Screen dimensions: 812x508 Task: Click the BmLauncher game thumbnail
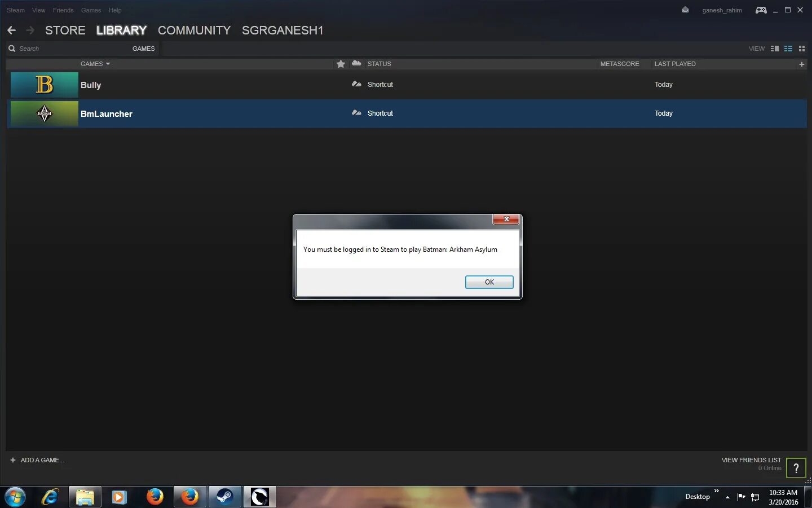click(x=45, y=113)
